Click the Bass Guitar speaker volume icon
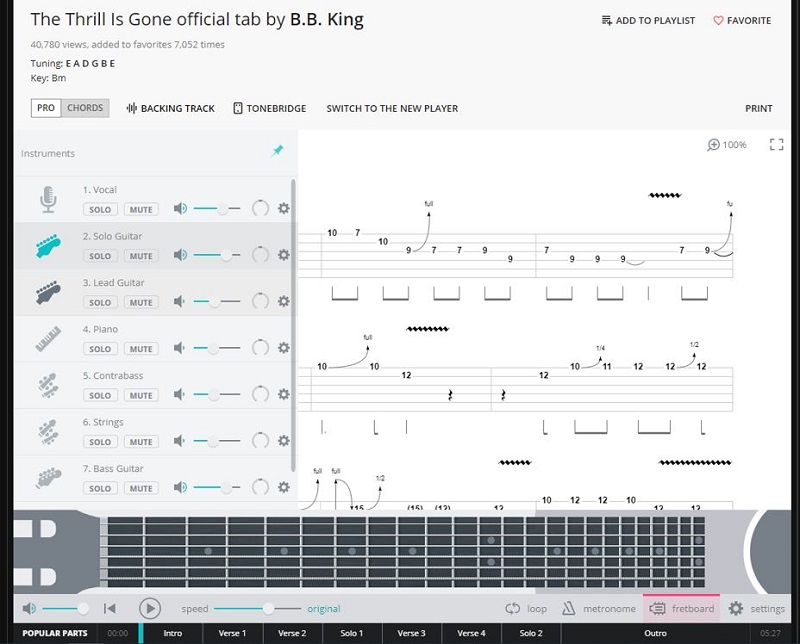 click(x=180, y=487)
